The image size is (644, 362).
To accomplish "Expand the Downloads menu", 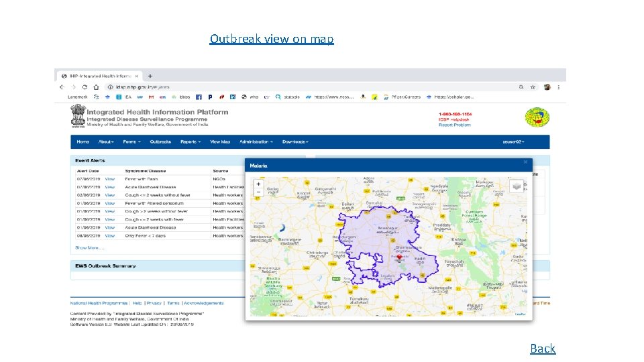I will pos(295,141).
